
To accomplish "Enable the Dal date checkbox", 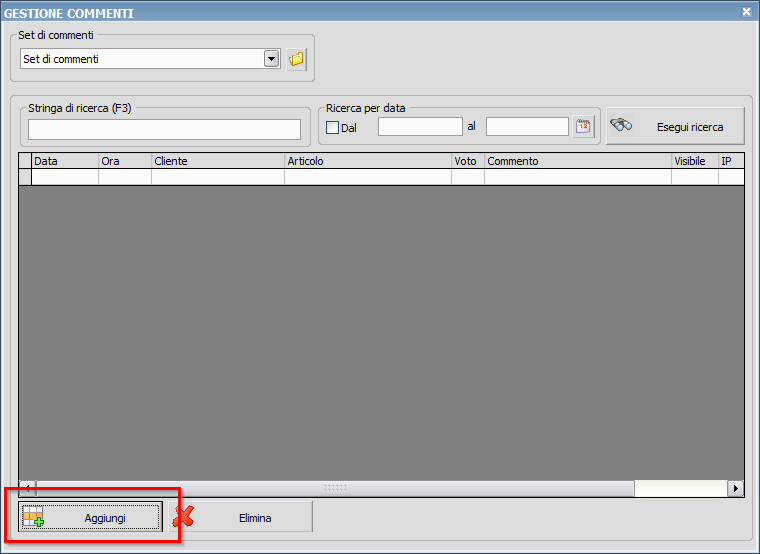I will pos(332,127).
